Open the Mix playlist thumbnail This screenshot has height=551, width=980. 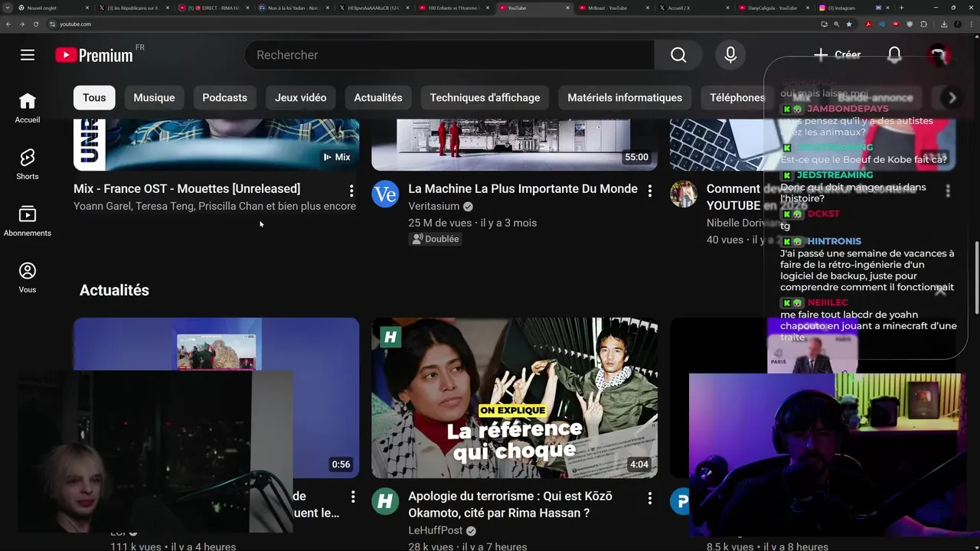click(x=216, y=145)
